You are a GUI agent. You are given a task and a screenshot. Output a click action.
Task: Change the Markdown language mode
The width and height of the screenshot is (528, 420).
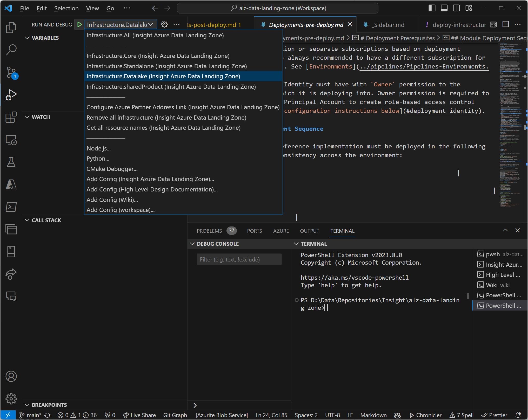[x=373, y=415]
